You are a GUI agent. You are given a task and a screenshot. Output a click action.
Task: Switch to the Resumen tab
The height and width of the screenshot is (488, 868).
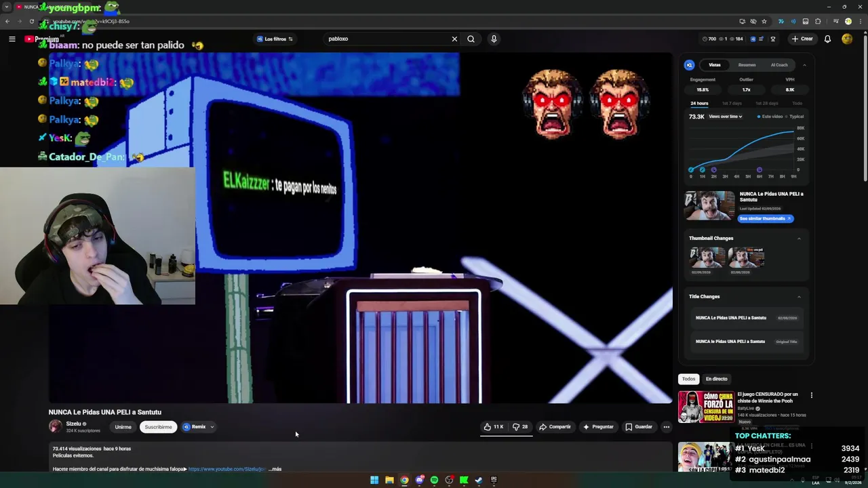(x=747, y=65)
